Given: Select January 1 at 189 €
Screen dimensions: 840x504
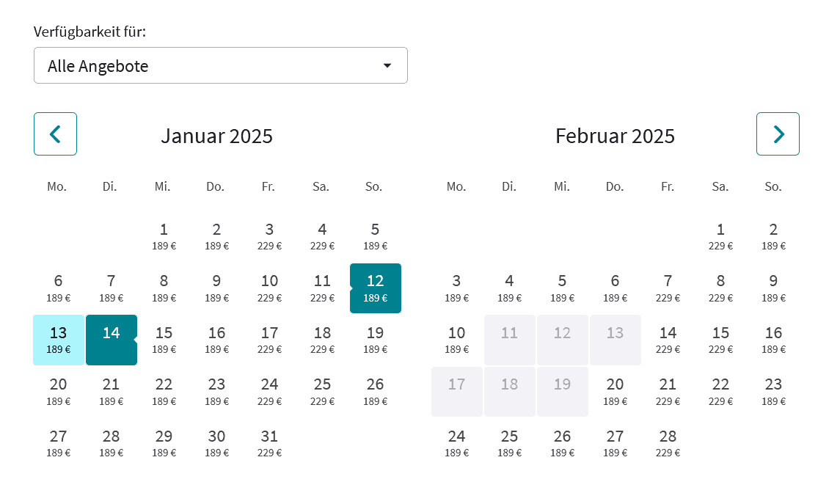Looking at the screenshot, I should coord(164,236).
